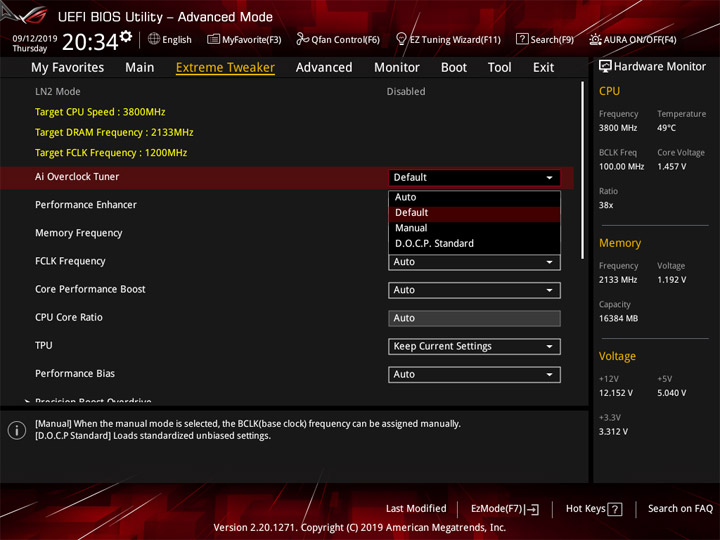720x540 pixels.
Task: Click the globe language icon
Action: (154, 39)
